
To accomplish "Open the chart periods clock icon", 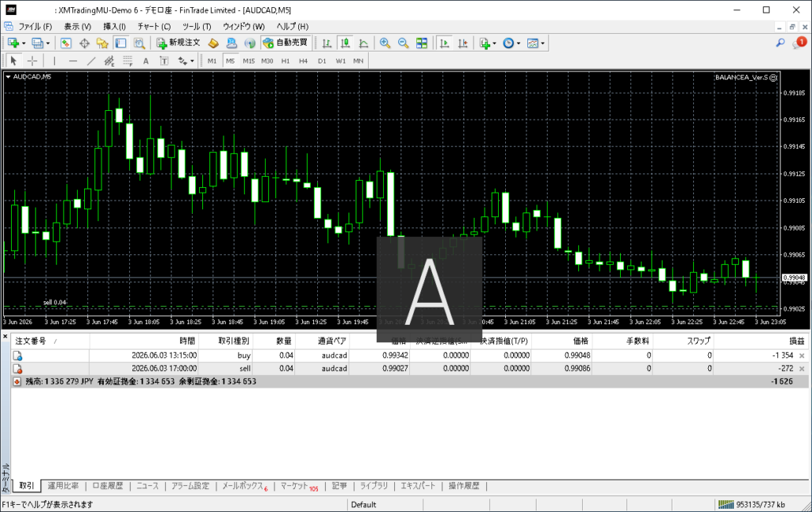I will click(x=508, y=43).
